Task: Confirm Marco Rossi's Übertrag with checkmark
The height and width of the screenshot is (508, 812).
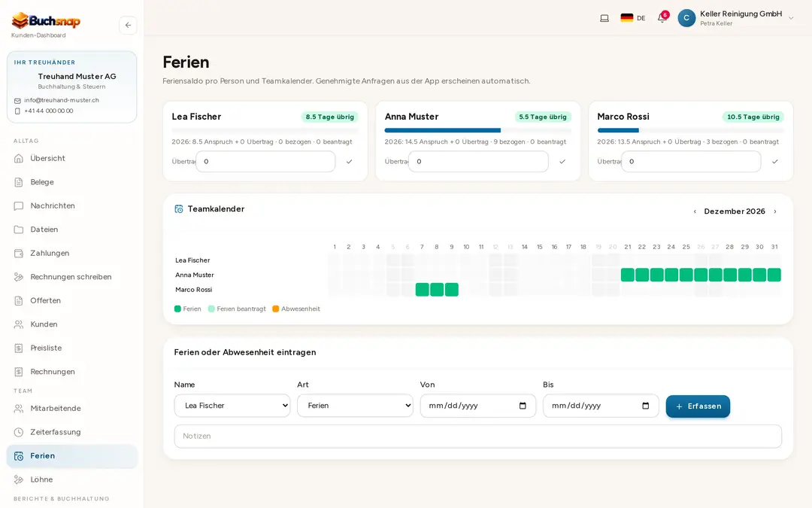Action: pyautogui.click(x=774, y=162)
